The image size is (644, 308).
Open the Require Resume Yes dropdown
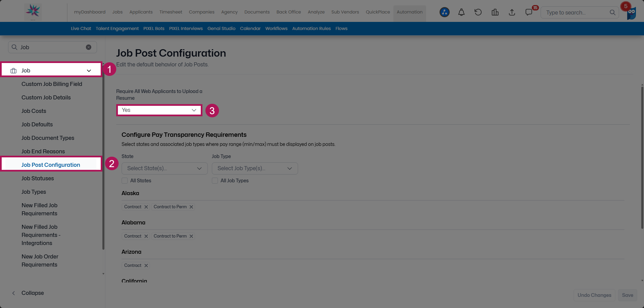[159, 110]
